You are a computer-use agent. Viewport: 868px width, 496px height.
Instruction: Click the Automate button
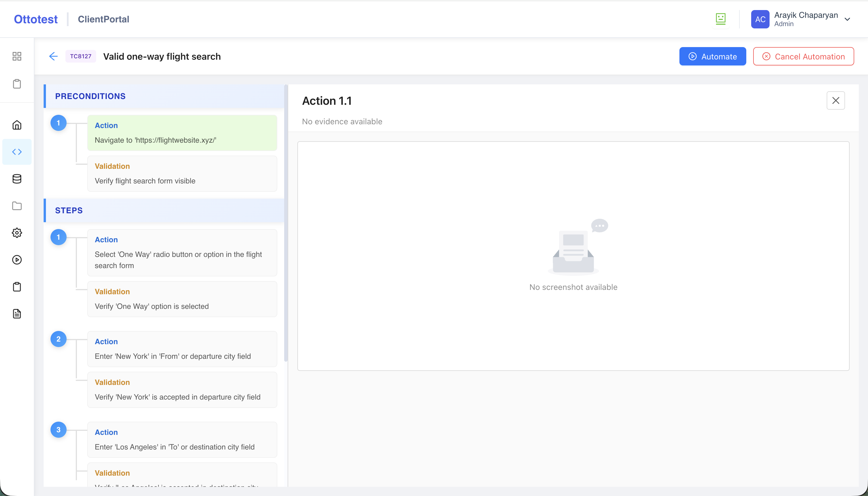pyautogui.click(x=712, y=56)
